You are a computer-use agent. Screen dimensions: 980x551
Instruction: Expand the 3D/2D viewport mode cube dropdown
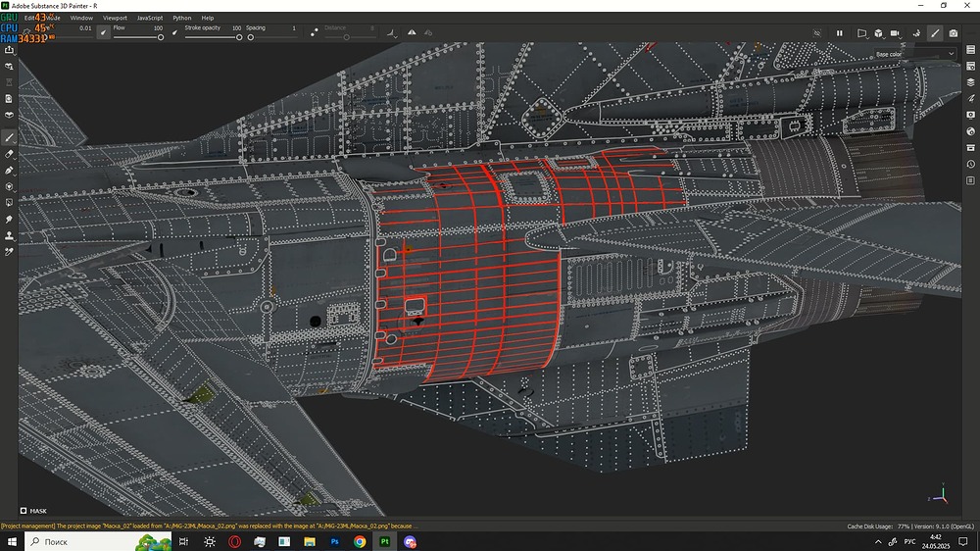879,33
